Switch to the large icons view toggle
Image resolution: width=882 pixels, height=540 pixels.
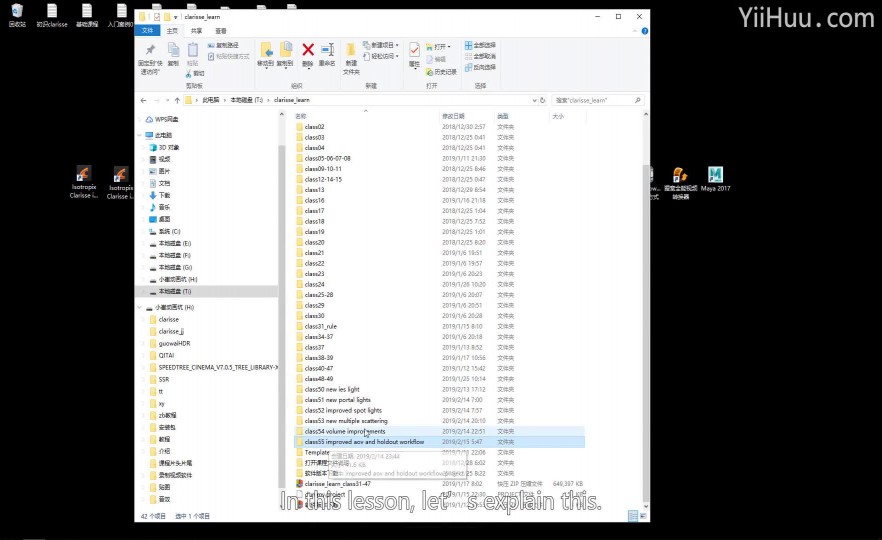[643, 516]
